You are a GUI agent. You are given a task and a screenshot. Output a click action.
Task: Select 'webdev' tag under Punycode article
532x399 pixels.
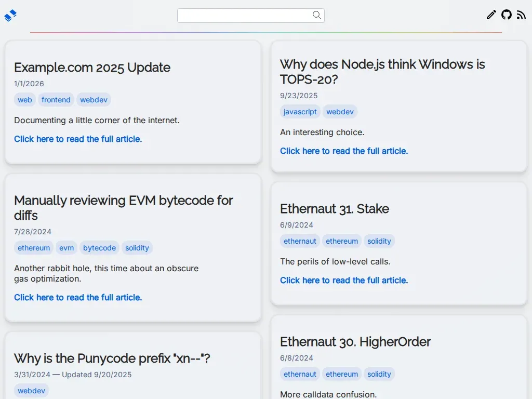(32, 391)
